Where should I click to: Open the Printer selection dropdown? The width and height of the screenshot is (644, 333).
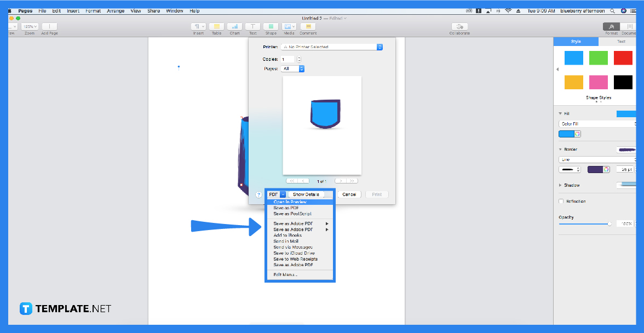click(331, 47)
